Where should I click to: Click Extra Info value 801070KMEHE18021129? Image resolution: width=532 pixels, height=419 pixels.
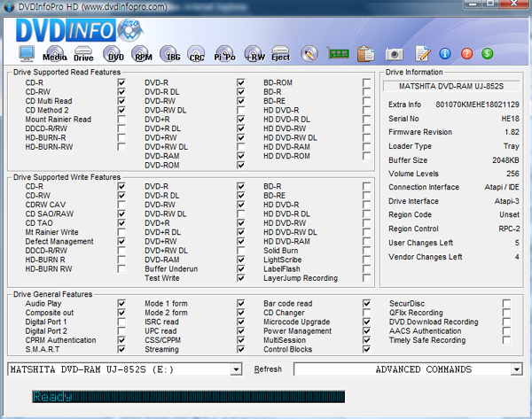(x=477, y=105)
